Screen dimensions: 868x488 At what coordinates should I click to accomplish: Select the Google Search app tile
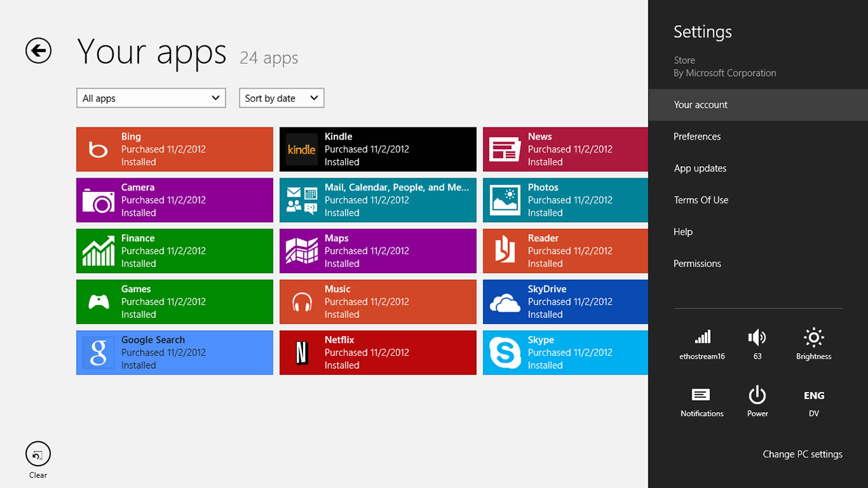174,352
